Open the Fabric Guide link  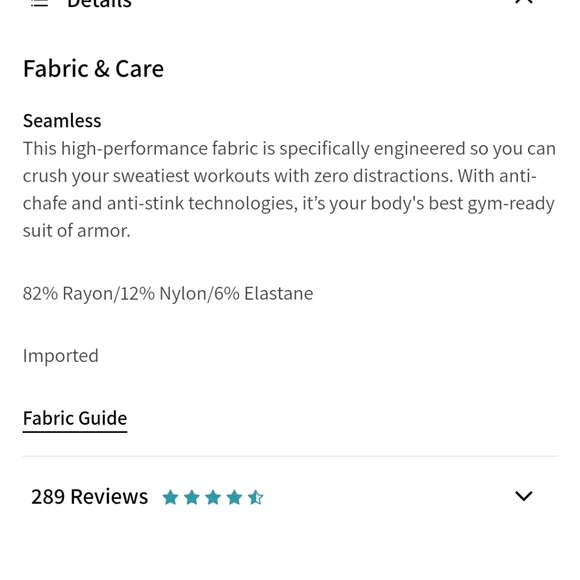75,418
